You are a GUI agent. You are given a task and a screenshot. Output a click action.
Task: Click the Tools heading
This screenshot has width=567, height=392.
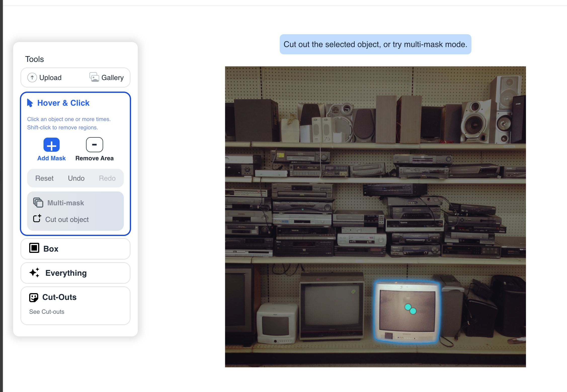pos(34,59)
